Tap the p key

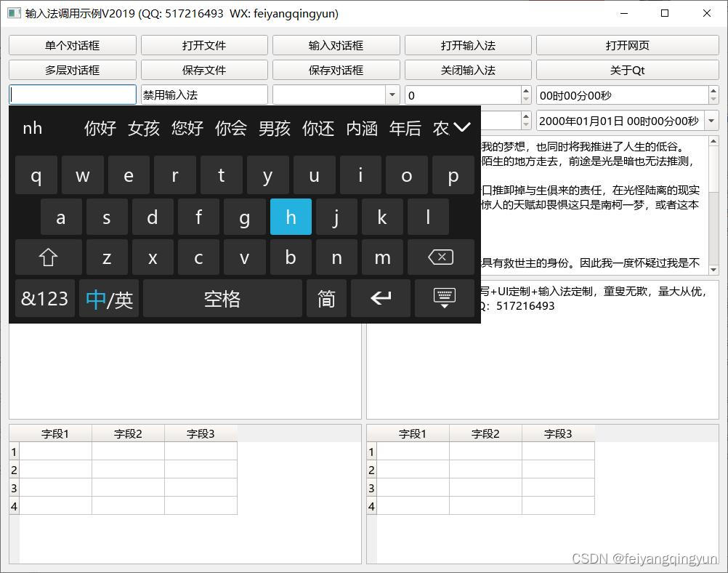click(453, 175)
